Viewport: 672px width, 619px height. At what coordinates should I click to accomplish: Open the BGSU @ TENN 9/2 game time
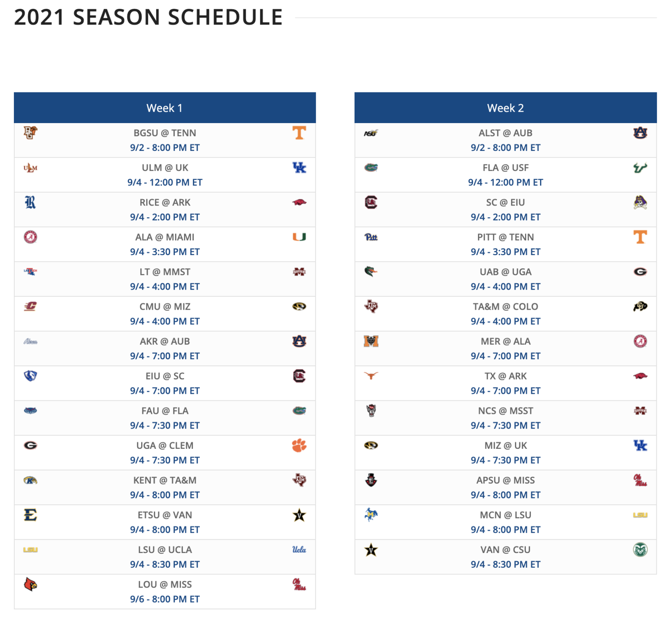click(165, 148)
